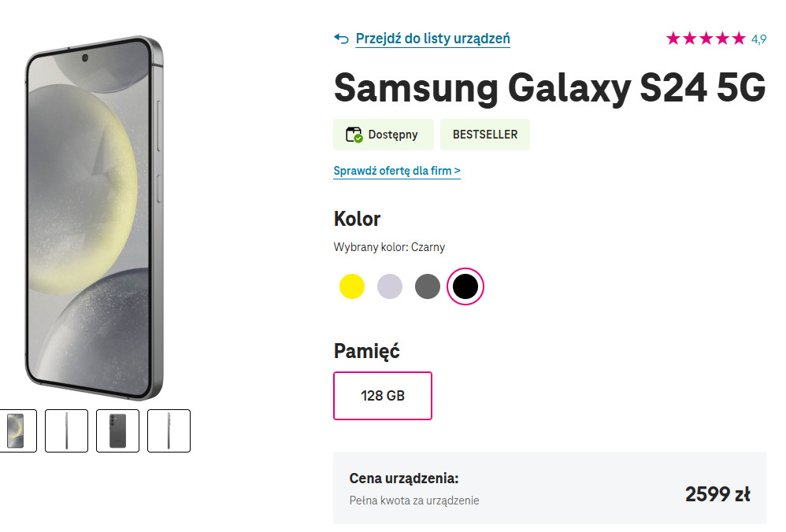Open thumbnail showing phone back cameras
This screenshot has width=786, height=532.
117,430
